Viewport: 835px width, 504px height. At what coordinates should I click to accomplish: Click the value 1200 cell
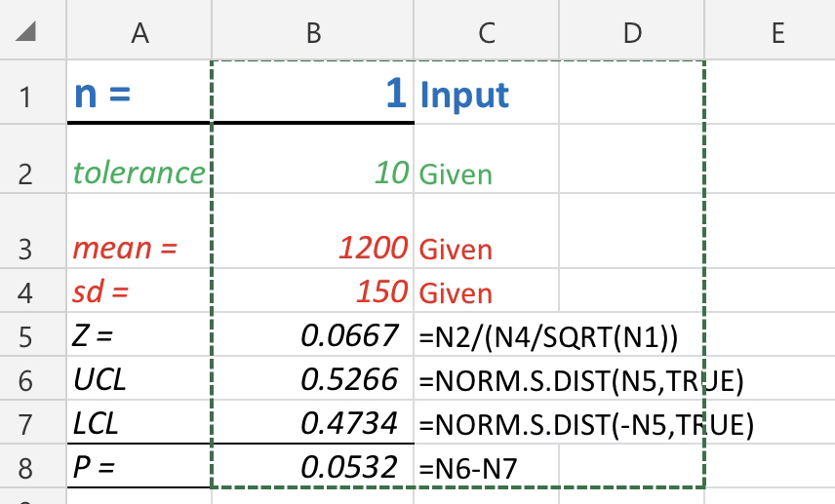coord(312,231)
